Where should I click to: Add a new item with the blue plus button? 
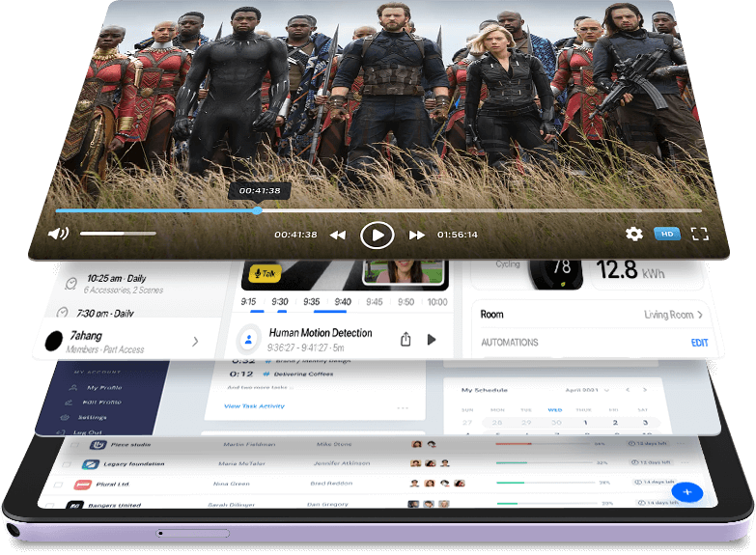(687, 492)
